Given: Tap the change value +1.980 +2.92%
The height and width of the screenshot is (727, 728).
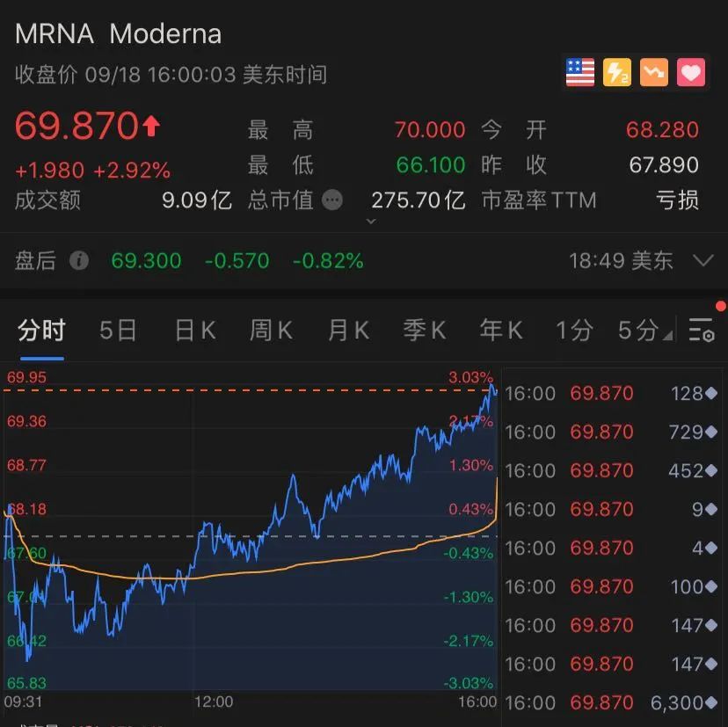Looking at the screenshot, I should (93, 171).
